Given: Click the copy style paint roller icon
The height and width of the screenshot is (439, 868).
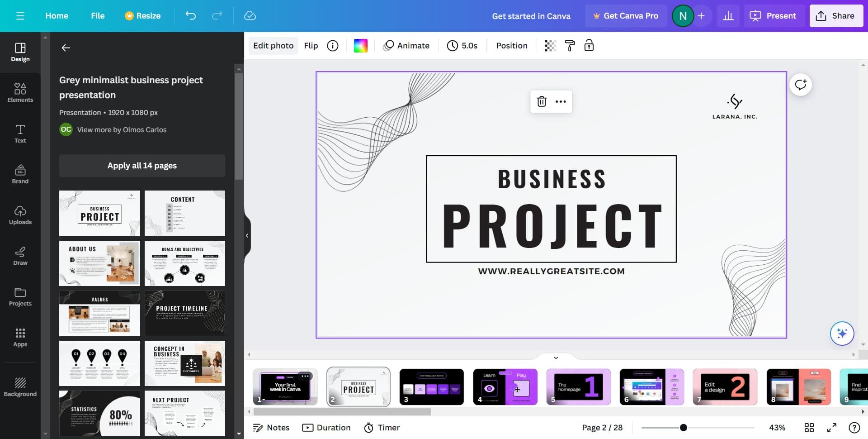Looking at the screenshot, I should click(x=570, y=46).
